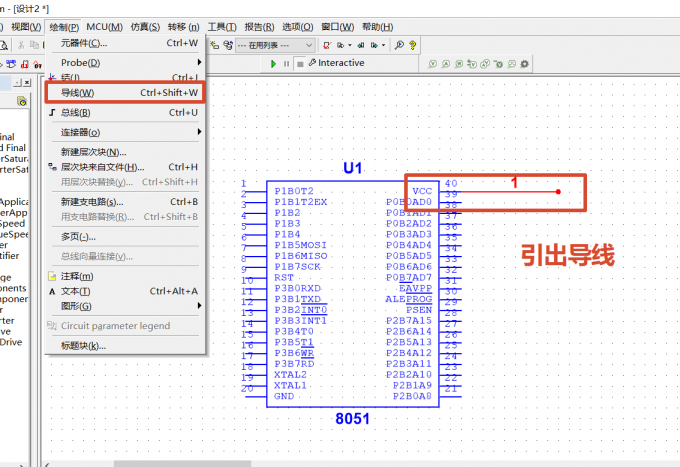
Task: Click the 8051 chip U1 component
Action: pyautogui.click(x=353, y=294)
